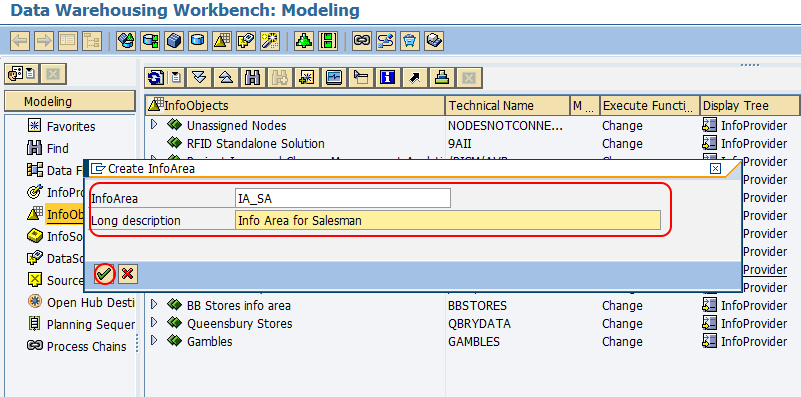Viewport: 801px width, 397px height.
Task: Click the blue flow path icon after chain
Action: point(386,40)
